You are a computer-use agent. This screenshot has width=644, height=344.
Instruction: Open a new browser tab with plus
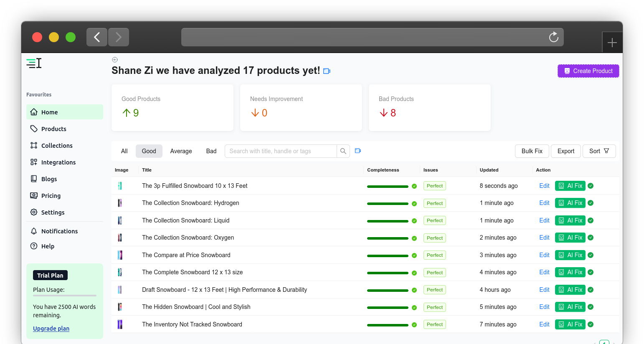612,43
